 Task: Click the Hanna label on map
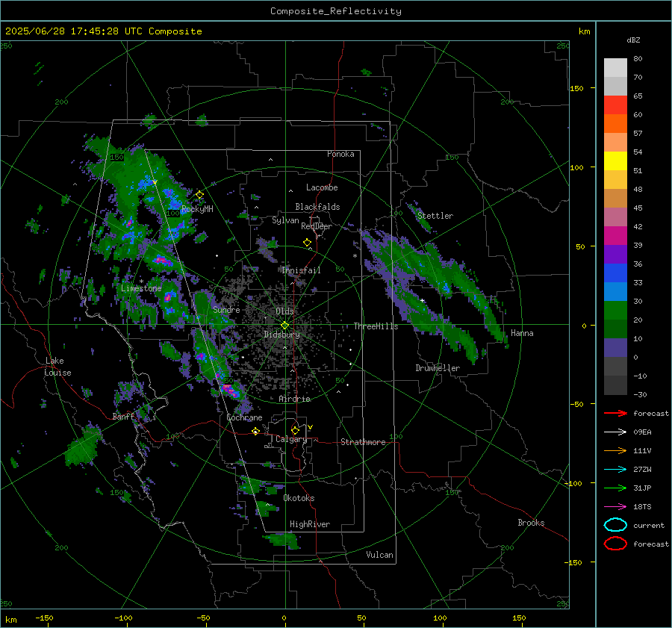tap(522, 333)
